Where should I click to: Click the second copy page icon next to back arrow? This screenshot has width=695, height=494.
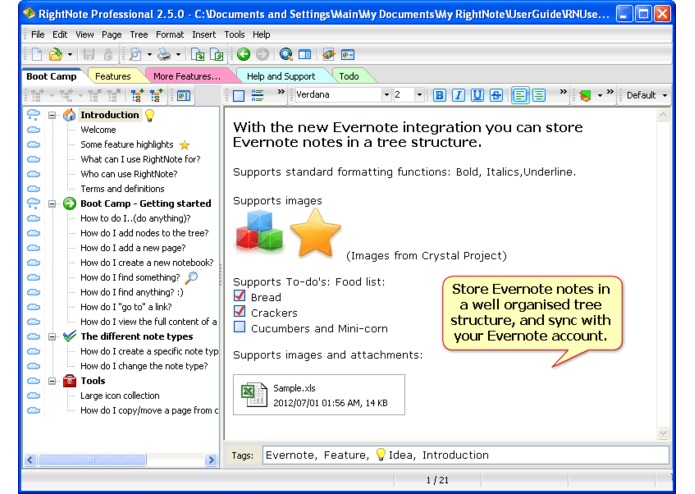217,54
